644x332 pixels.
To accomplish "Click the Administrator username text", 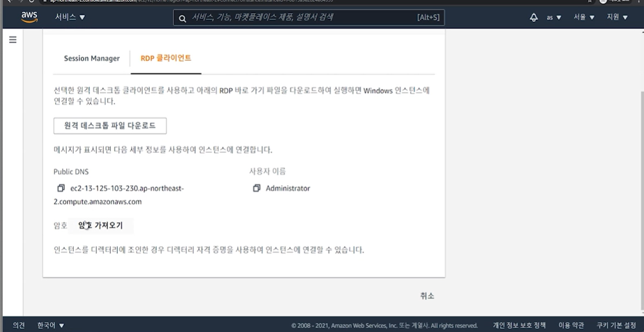I will 287,189.
